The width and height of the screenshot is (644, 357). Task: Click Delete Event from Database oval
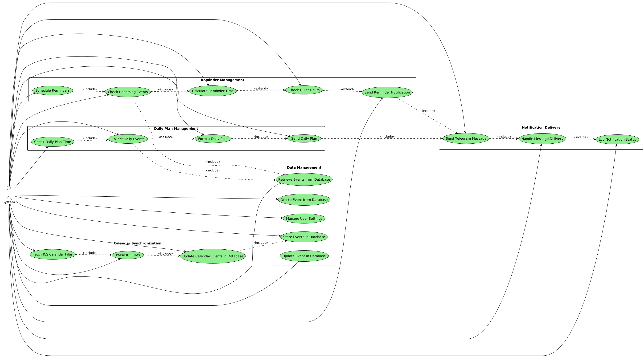tap(304, 200)
